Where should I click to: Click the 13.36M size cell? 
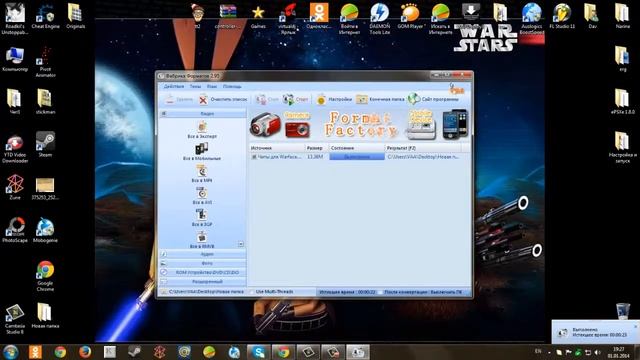coord(315,157)
